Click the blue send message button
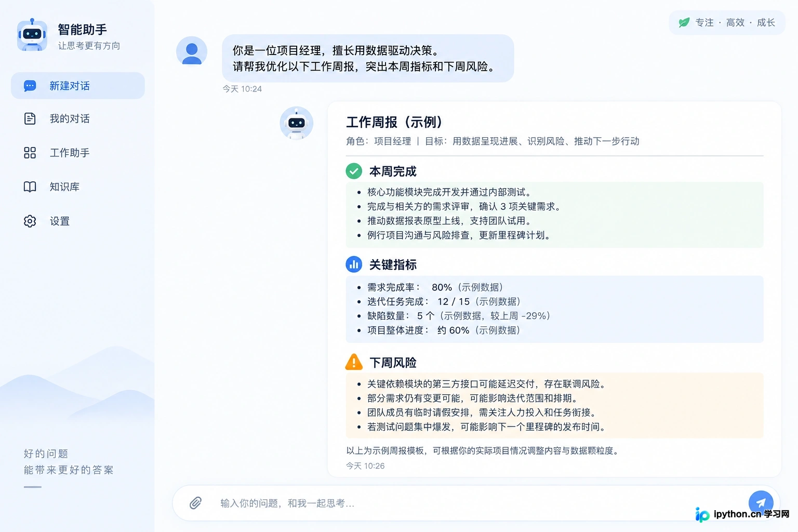Viewport: 798px width, 532px height. [761, 503]
